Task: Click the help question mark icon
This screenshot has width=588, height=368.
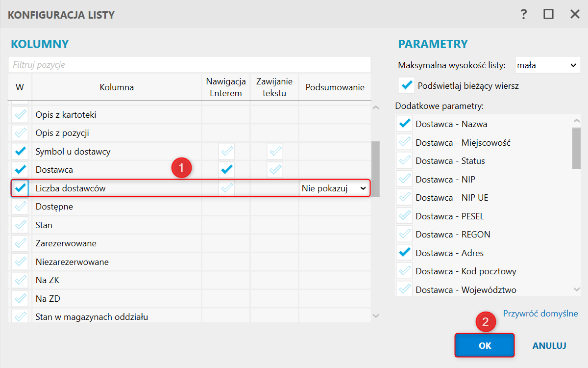Action: tap(524, 14)
